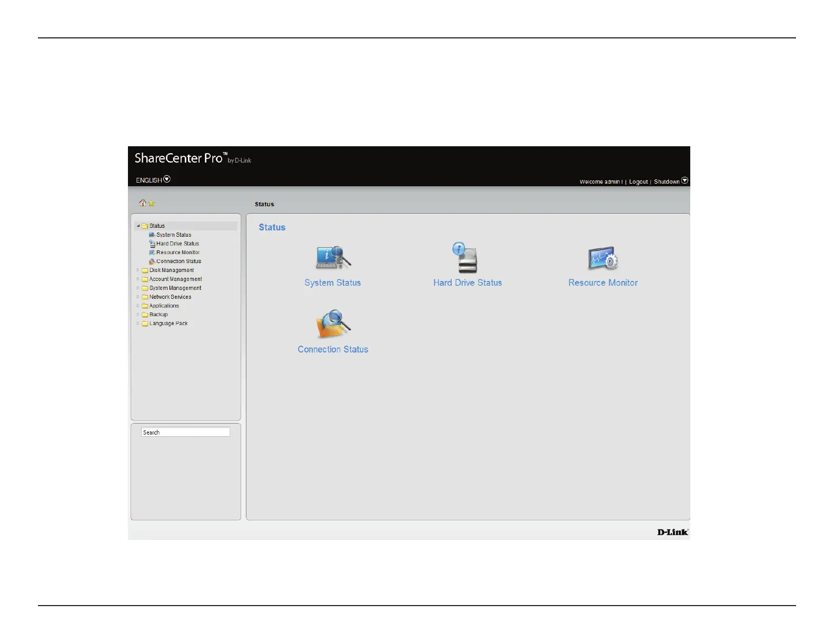Screen dimensions: 834x644
Task: Open the Resource Monitor large icon
Action: 603,258
